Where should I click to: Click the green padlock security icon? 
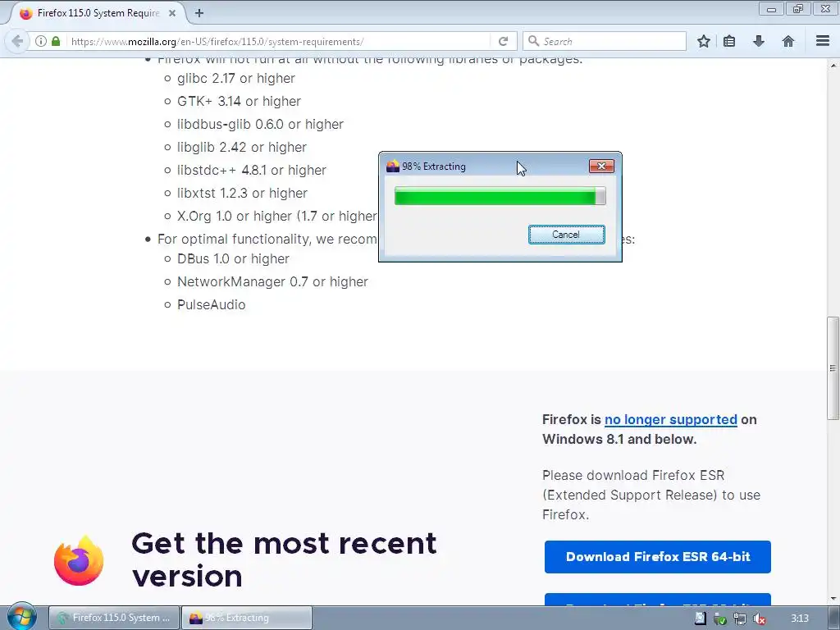coord(56,41)
